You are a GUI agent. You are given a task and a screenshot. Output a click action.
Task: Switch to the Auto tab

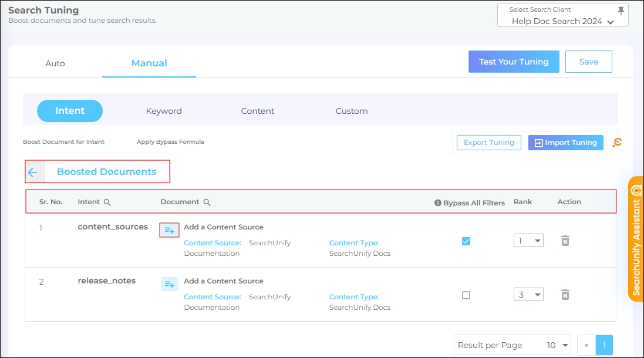tap(55, 63)
